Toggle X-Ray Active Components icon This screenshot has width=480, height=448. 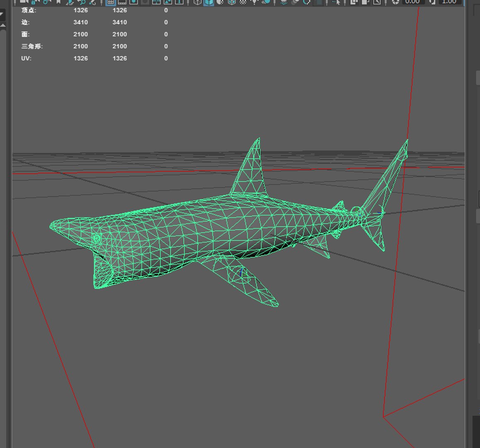365,2
